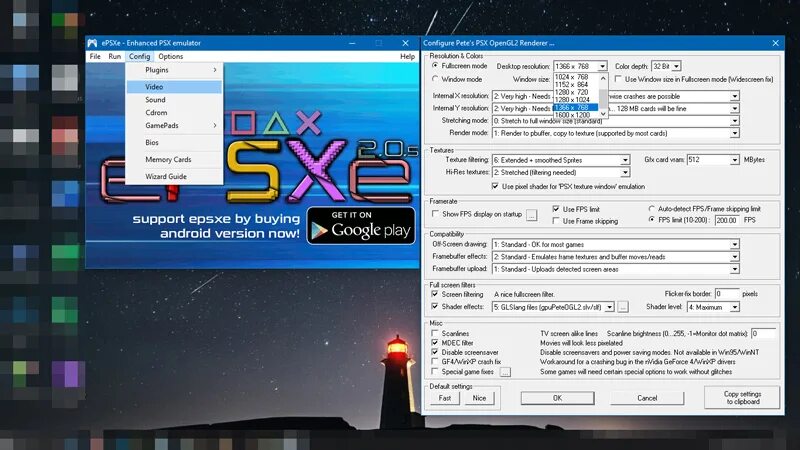Choose 1280 x 720 from resolution list

tap(576, 92)
